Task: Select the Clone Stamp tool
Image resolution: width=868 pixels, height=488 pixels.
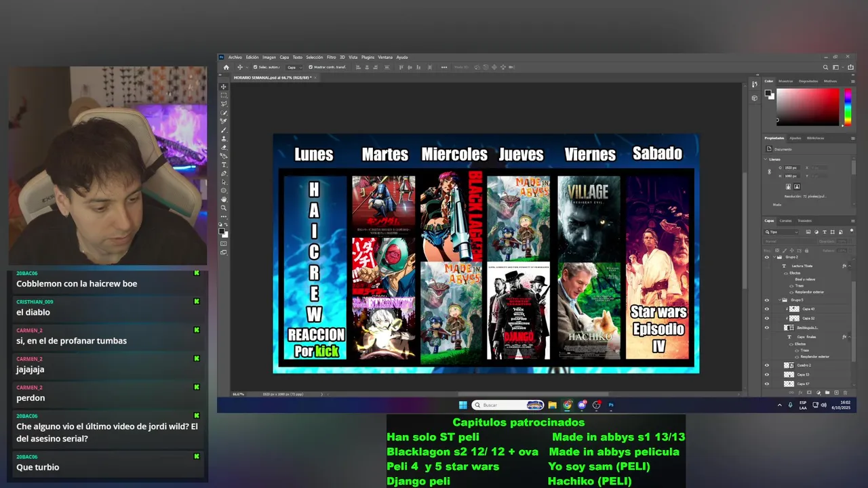Action: (x=223, y=138)
